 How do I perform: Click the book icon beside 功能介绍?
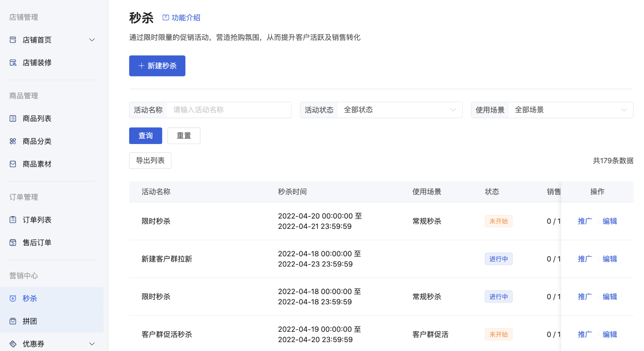tap(165, 17)
